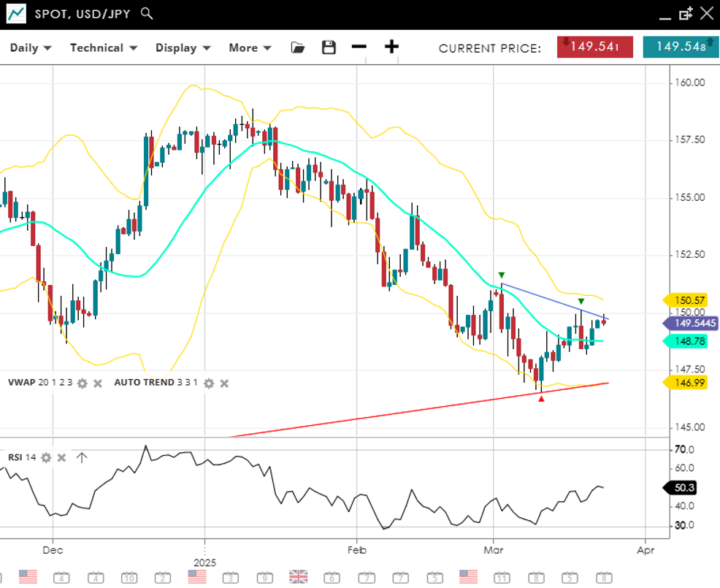Expand the Daily timeframe dropdown
The height and width of the screenshot is (588, 720).
pyautogui.click(x=31, y=47)
